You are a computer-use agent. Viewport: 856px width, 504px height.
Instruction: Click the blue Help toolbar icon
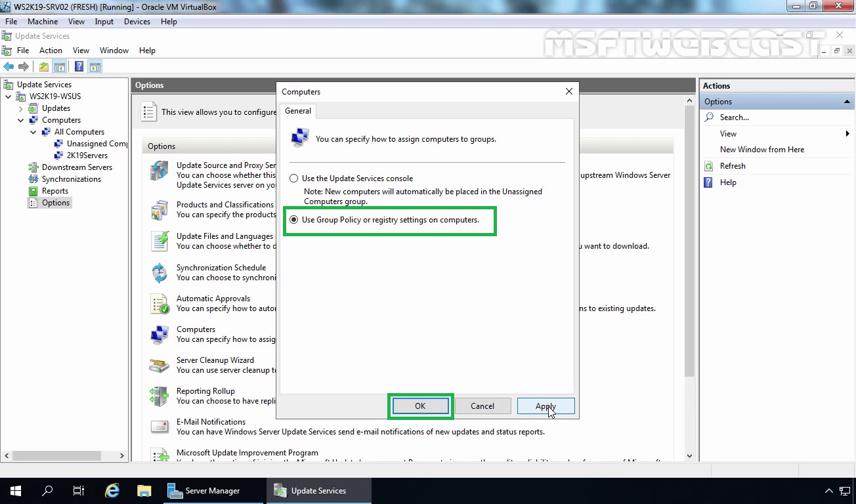click(x=79, y=66)
